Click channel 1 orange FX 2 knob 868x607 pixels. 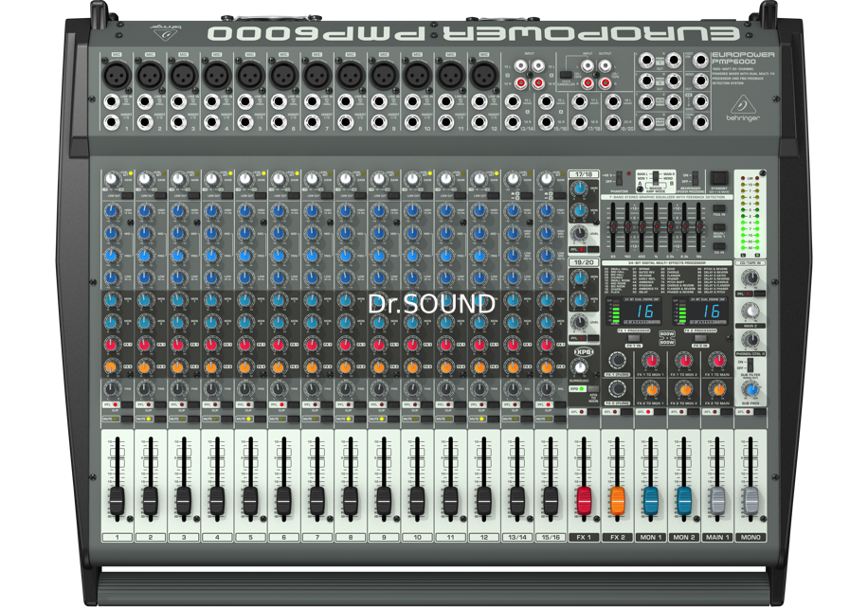pyautogui.click(x=111, y=366)
